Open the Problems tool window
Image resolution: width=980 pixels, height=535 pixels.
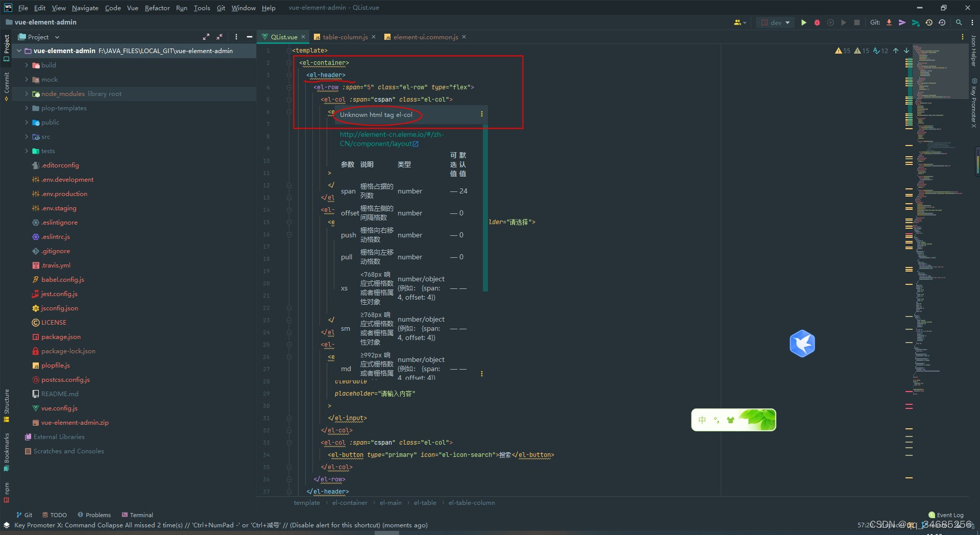(x=94, y=515)
